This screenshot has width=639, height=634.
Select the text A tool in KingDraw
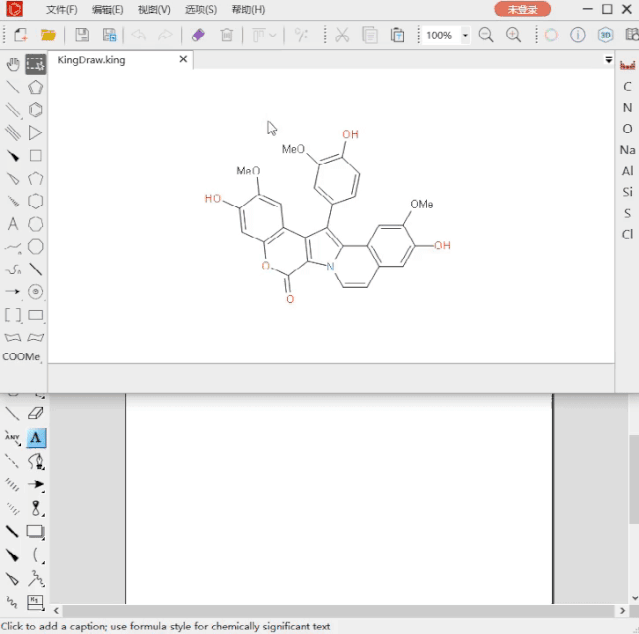pyautogui.click(x=13, y=224)
